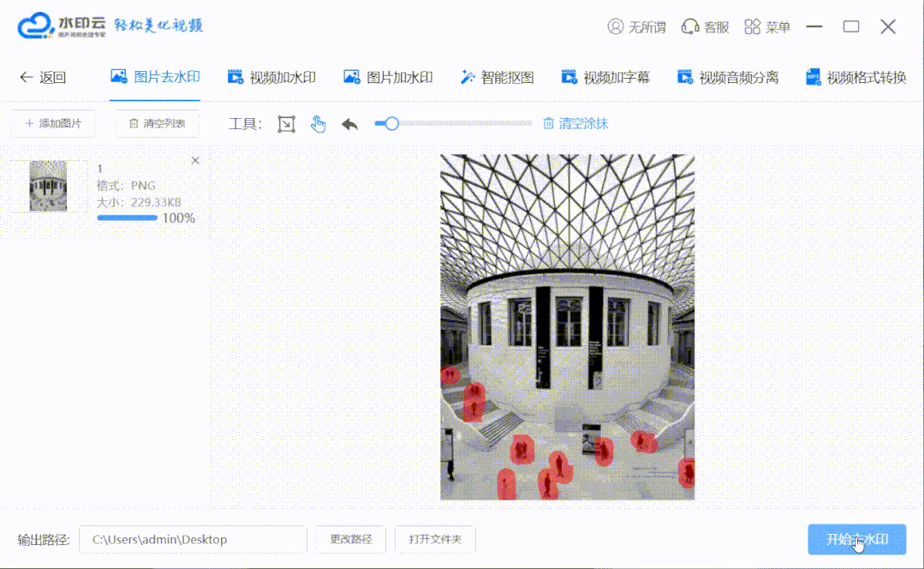The height and width of the screenshot is (569, 924).
Task: Undo the last smear stroke
Action: [x=350, y=124]
